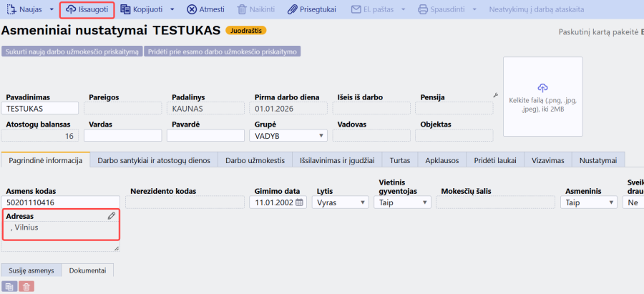Viewport: 644px width, 294px height.
Task: Open the Apklausos tab
Action: click(442, 160)
